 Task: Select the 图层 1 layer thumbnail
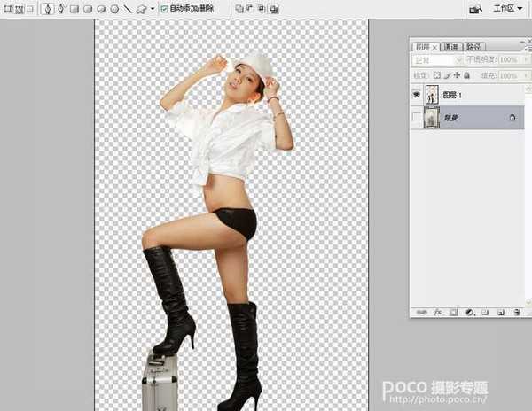(434, 93)
